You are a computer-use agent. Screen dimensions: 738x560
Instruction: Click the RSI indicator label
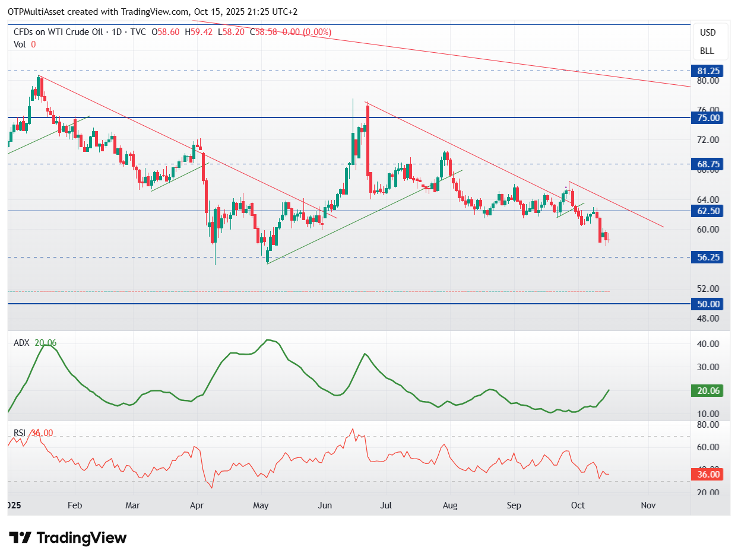point(20,433)
